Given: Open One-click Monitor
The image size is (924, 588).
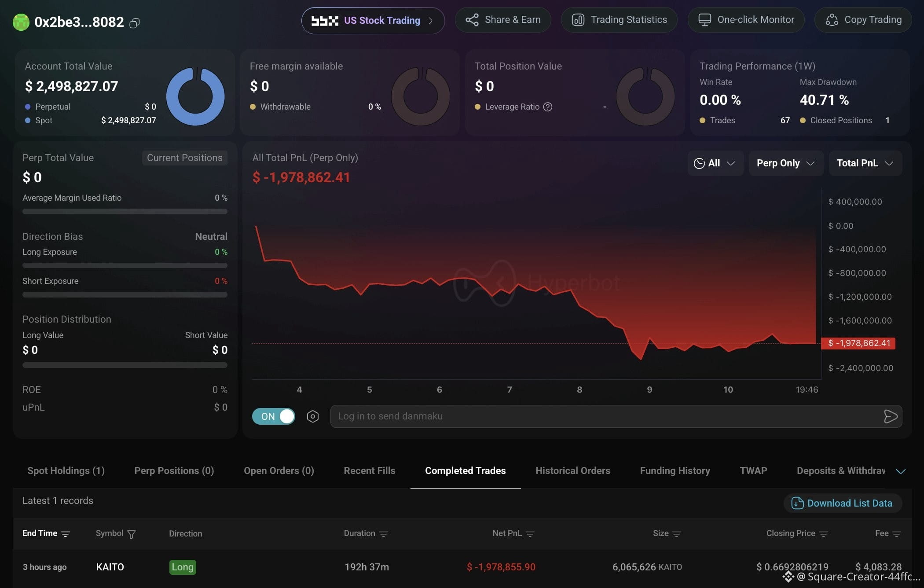Looking at the screenshot, I should pos(746,20).
